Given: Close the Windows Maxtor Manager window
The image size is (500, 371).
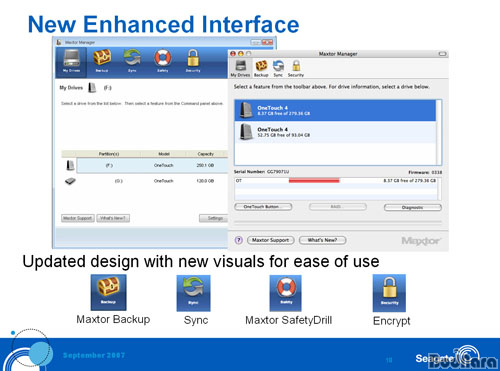Looking at the screenshot, I should pos(267,42).
